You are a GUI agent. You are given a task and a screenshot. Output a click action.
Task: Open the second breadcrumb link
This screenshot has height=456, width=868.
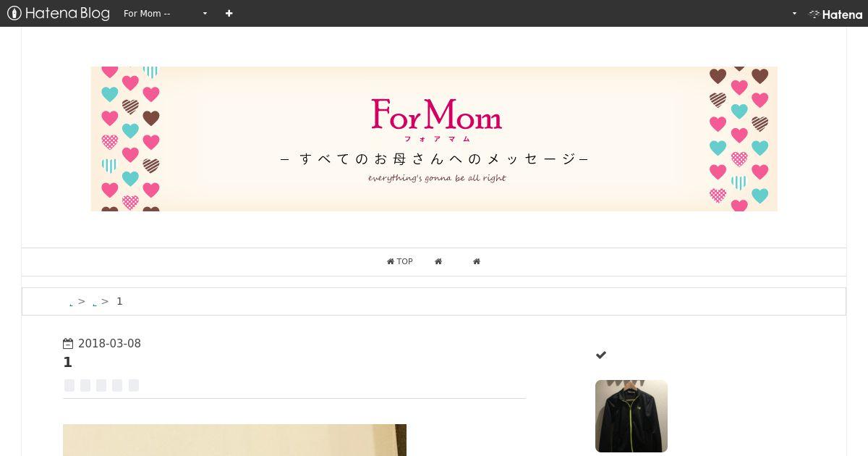(95, 302)
